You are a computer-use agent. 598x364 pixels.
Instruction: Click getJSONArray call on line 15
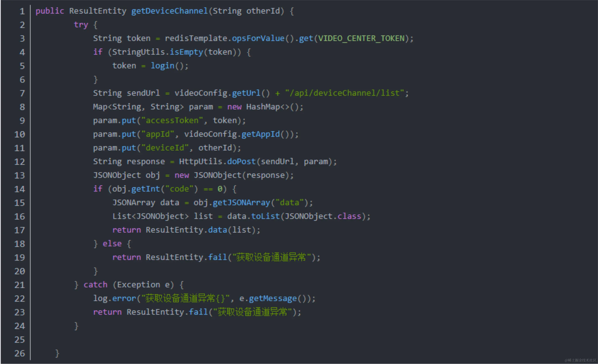click(x=241, y=203)
